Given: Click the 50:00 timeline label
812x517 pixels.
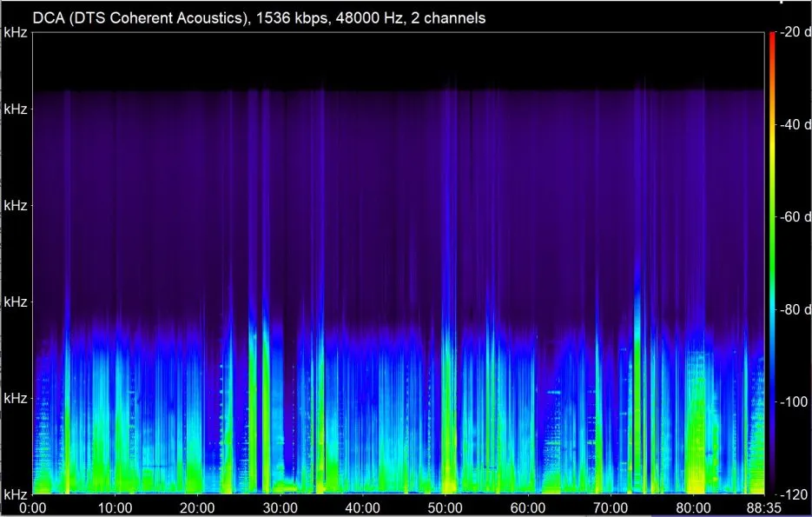Looking at the screenshot, I should (445, 507).
